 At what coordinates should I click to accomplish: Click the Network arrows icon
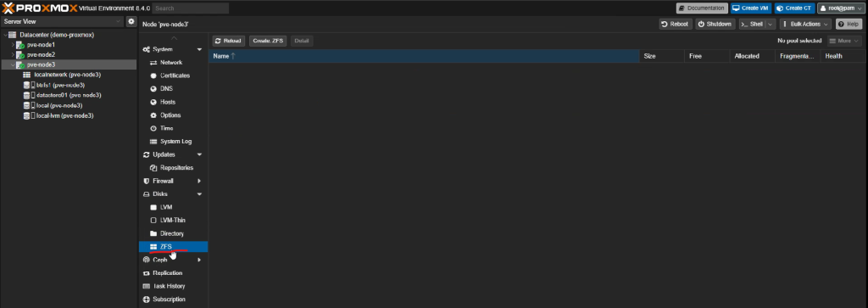pyautogui.click(x=154, y=63)
